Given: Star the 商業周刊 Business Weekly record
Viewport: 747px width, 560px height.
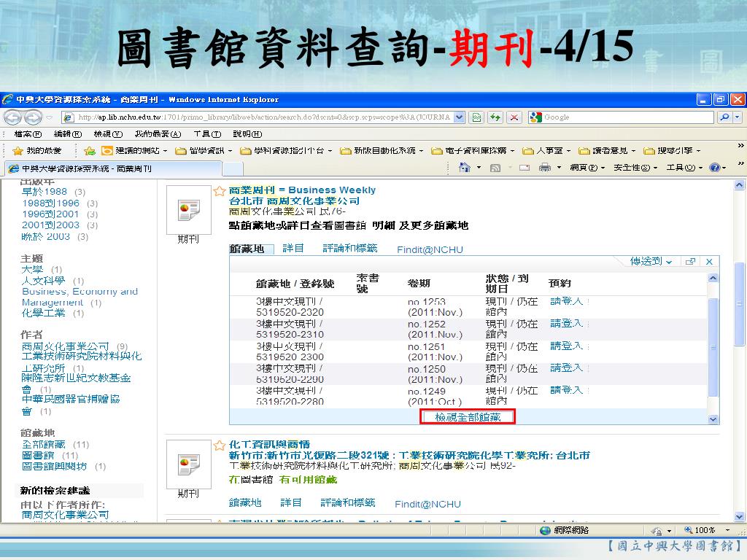Looking at the screenshot, I should coord(219,191).
